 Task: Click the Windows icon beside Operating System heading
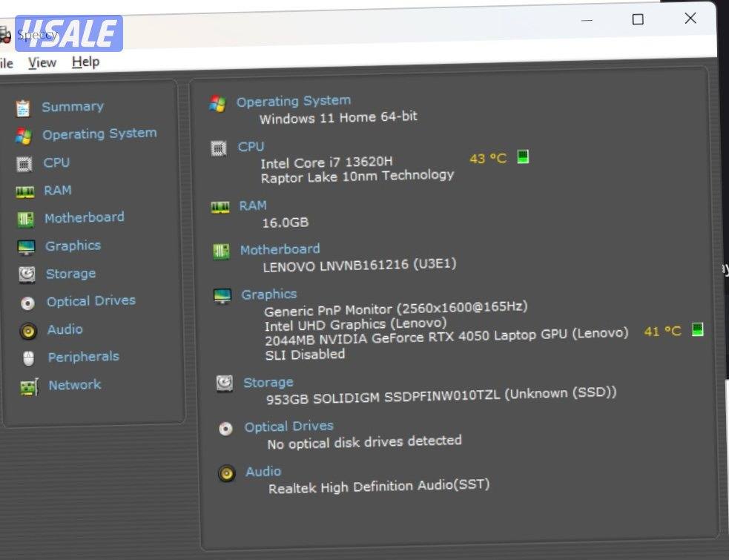coord(219,104)
